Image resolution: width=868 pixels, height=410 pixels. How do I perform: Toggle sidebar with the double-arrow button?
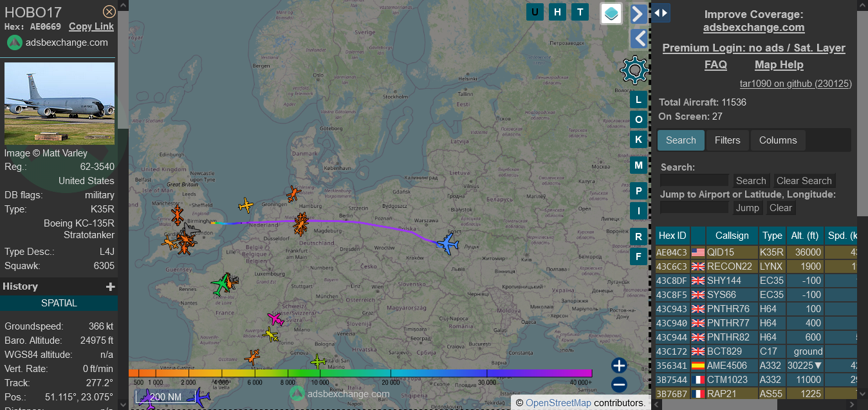[x=661, y=12]
